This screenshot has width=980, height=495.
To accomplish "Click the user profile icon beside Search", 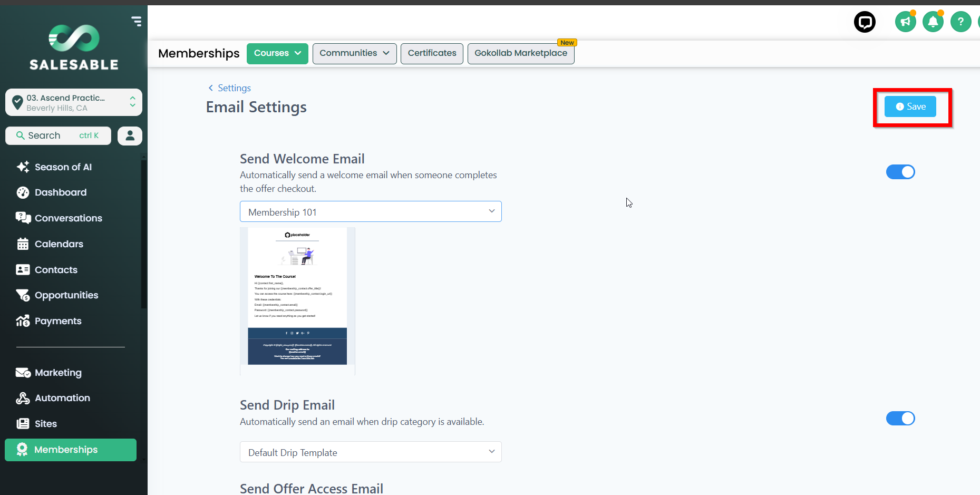I will (x=130, y=136).
